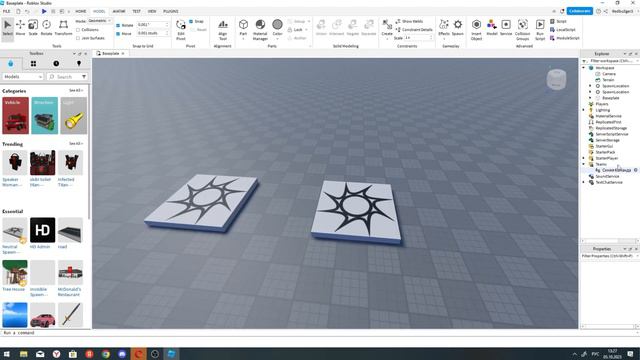Click the Collaborate button
The image size is (640, 360).
pos(580,11)
